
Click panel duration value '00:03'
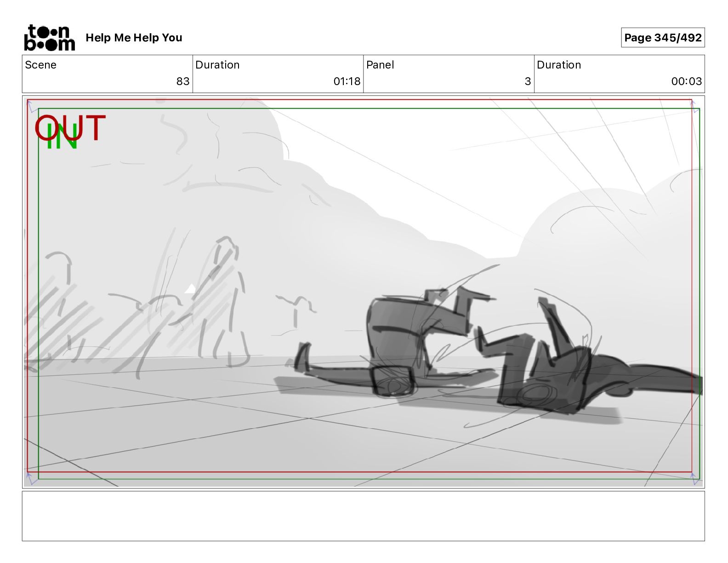coord(686,81)
